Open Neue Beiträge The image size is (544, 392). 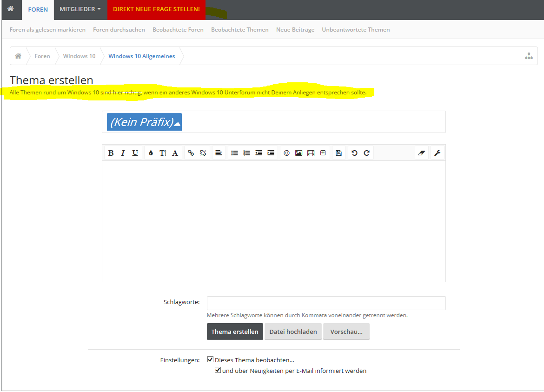[x=295, y=30]
